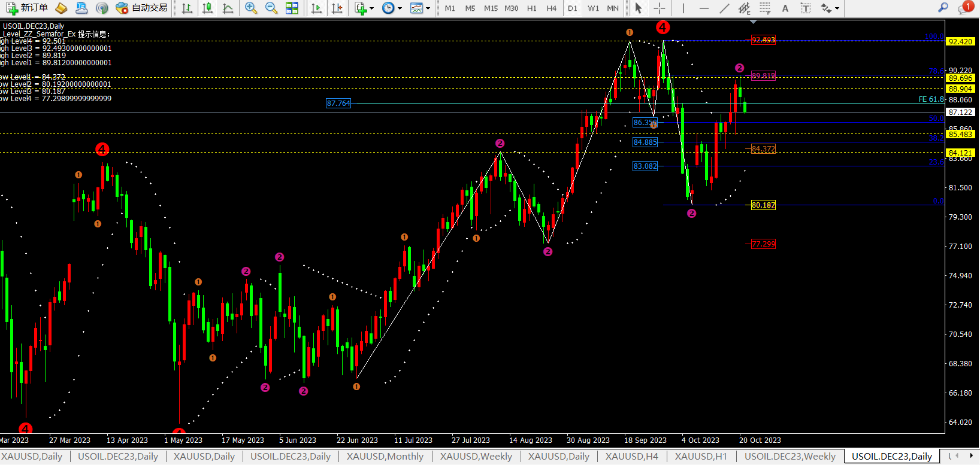Viewport: 980px width, 465px height.
Task: Open the signals radio-wave icon
Action: pos(102,8)
